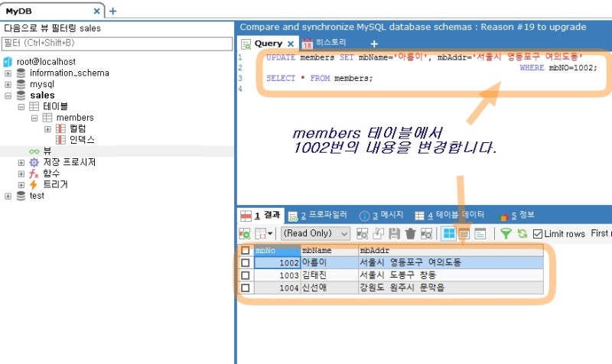Switch result to form view
612x364 pixels.
464,234
